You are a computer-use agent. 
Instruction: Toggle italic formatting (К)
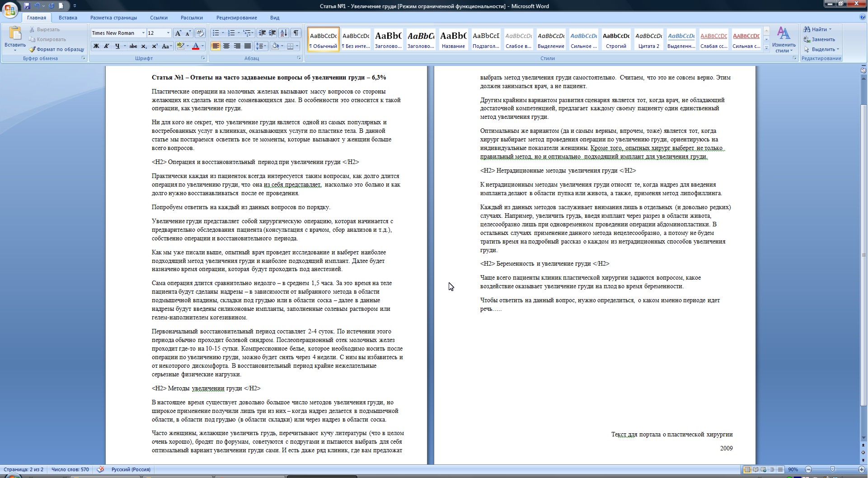[107, 46]
